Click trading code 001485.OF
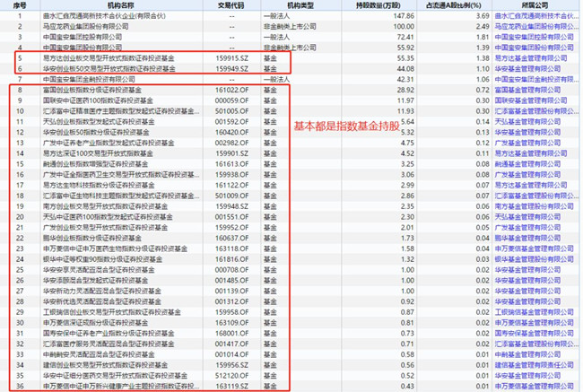This screenshot has width=583, height=392. point(232,281)
